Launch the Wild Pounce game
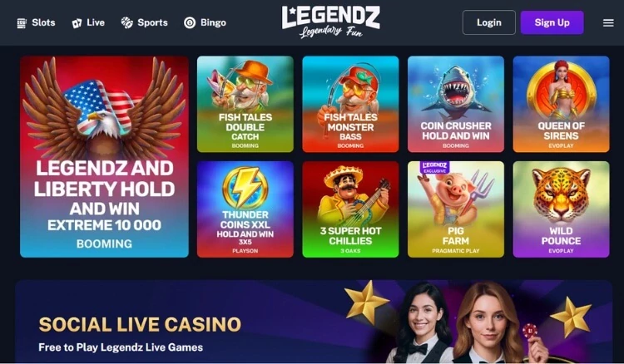Screen dimensions: 624x364 pyautogui.click(x=561, y=209)
